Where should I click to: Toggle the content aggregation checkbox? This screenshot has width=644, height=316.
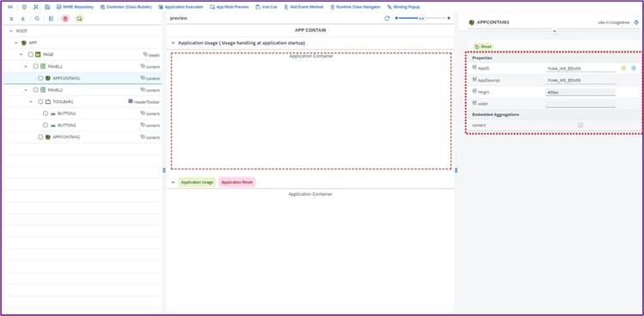[x=580, y=125]
